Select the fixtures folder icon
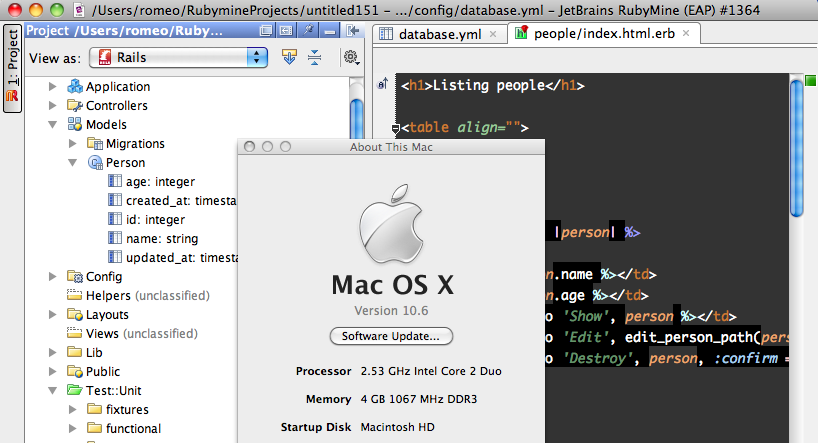Image resolution: width=818 pixels, height=443 pixels. [x=94, y=409]
